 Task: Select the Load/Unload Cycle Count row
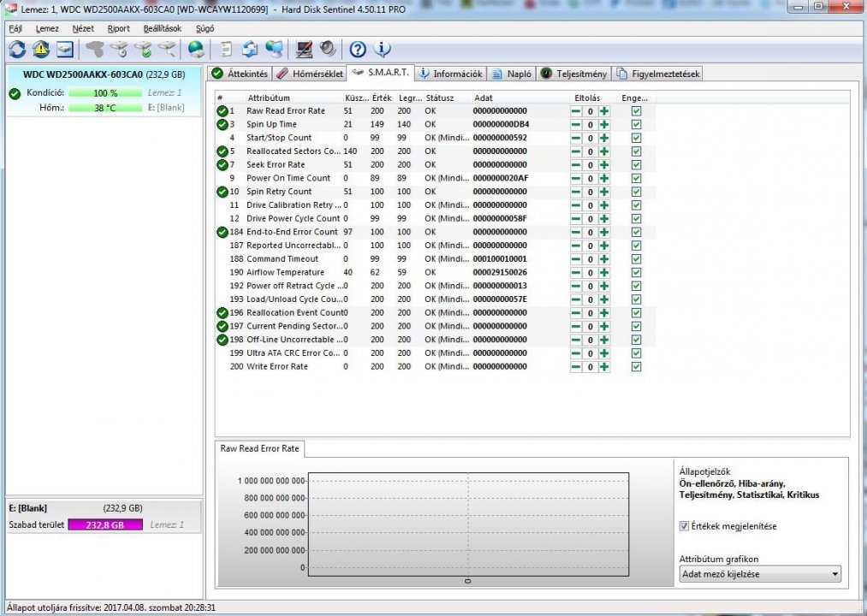click(x=435, y=299)
